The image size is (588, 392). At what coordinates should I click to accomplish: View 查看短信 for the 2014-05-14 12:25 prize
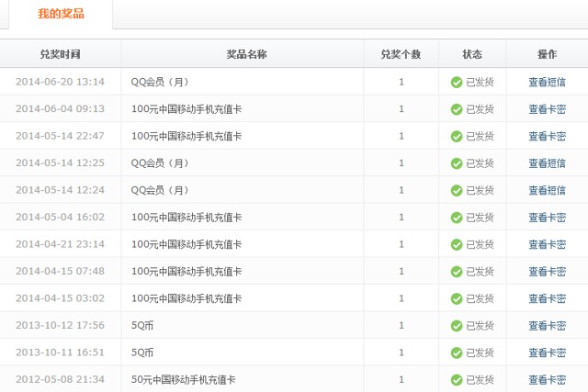point(547,163)
